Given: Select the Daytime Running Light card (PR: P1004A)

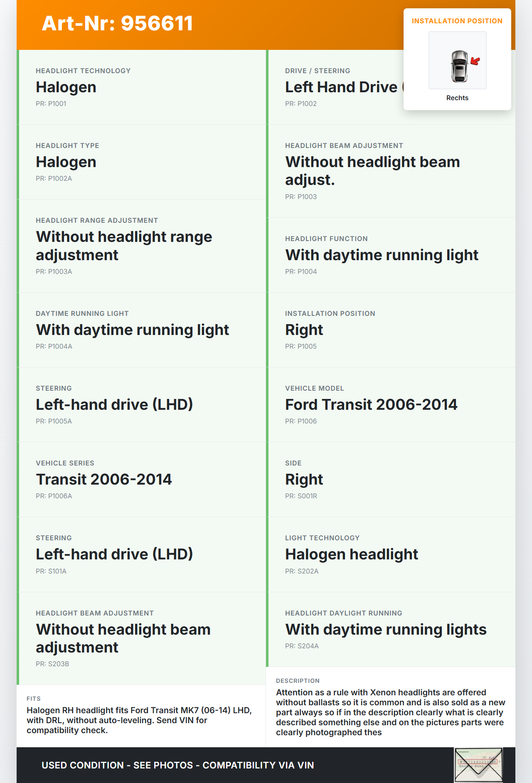Looking at the screenshot, I should 141,330.
